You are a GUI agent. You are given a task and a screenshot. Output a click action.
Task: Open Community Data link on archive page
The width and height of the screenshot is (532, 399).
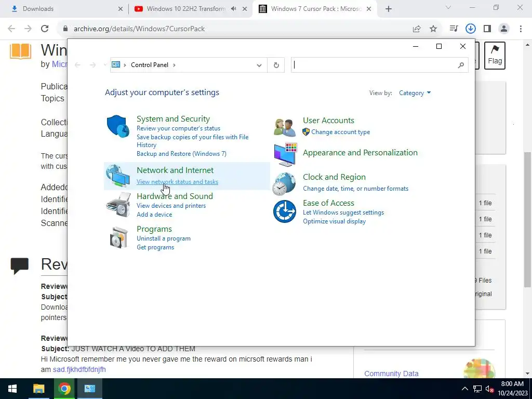pyautogui.click(x=391, y=374)
